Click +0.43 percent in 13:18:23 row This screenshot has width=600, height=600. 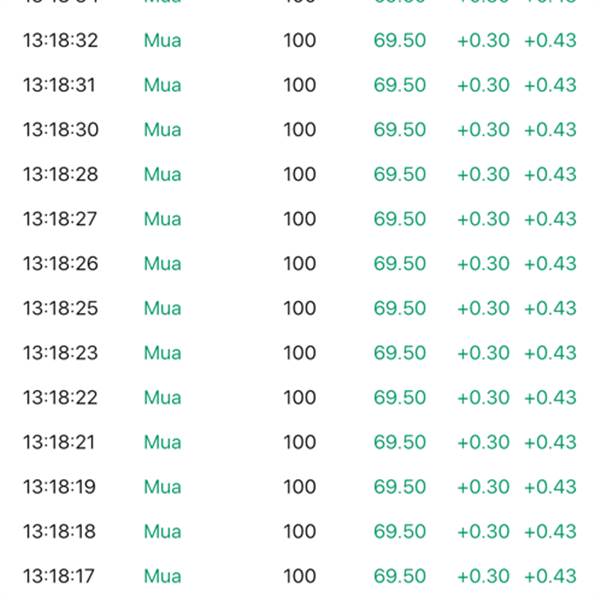[x=550, y=353]
